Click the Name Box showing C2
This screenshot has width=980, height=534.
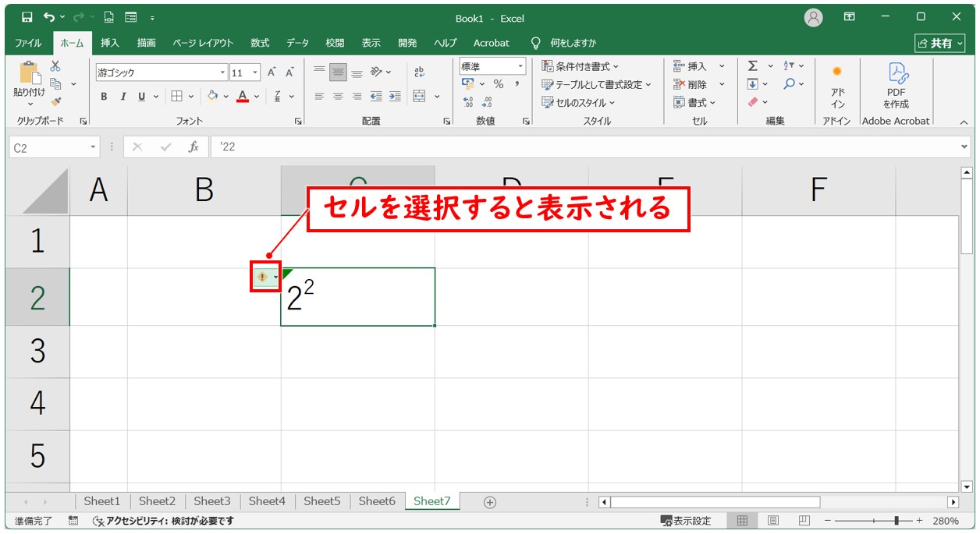48,147
